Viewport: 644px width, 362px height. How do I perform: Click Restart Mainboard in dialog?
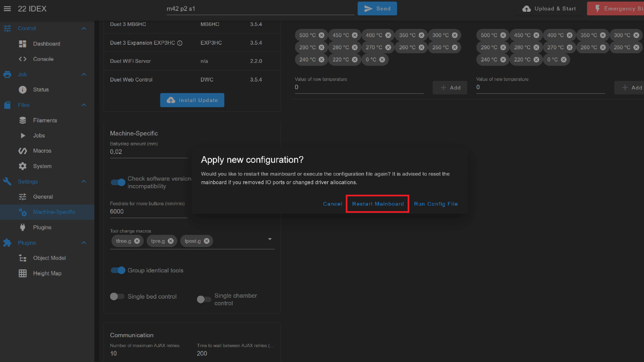point(378,204)
